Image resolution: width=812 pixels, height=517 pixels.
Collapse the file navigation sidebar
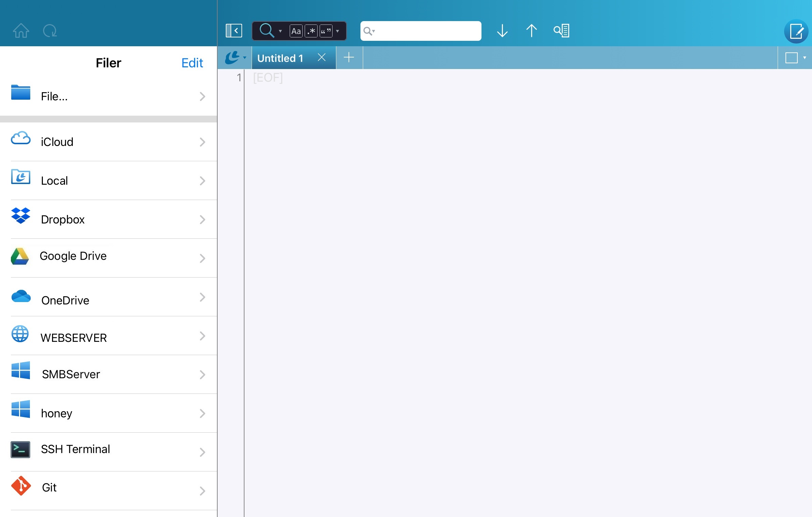point(234,31)
